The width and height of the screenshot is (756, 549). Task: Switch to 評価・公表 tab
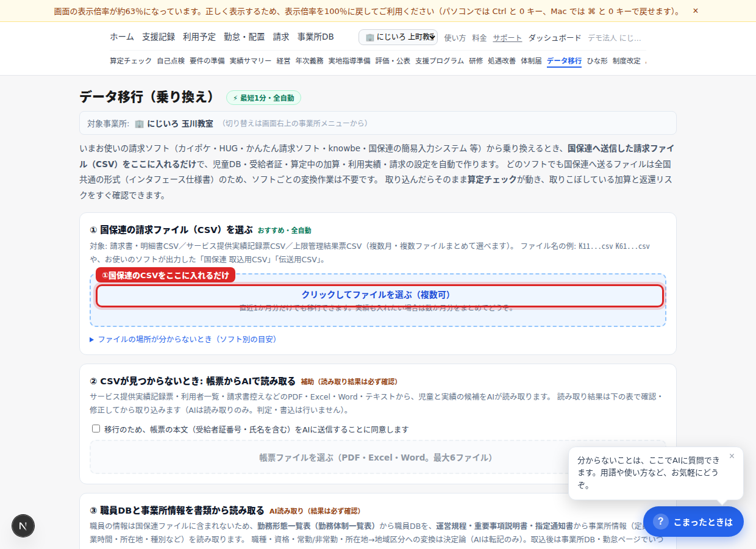coord(393,61)
